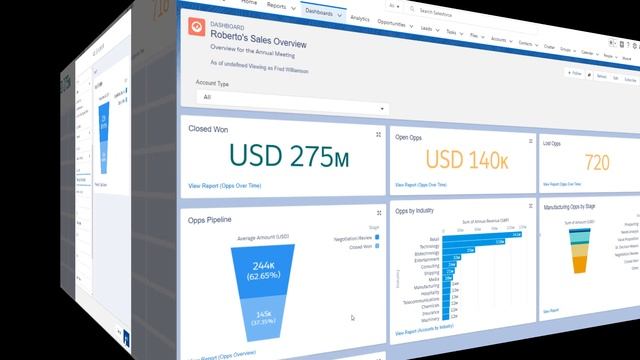Open the Chatter tab
The image size is (640, 360).
(x=549, y=47)
